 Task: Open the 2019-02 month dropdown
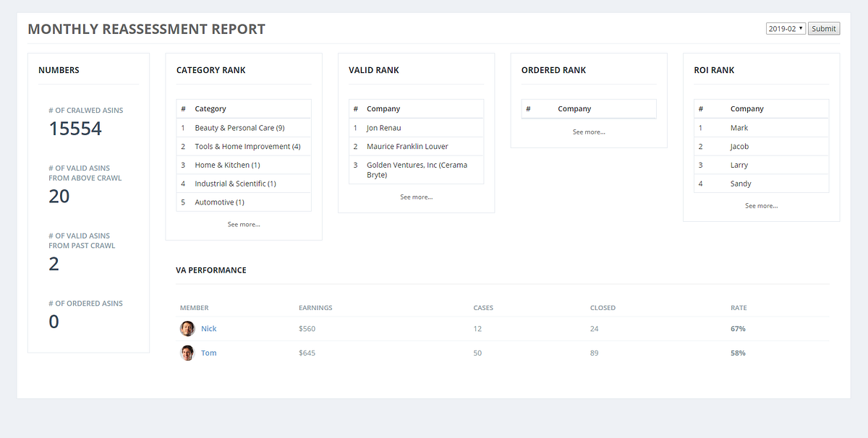point(786,28)
